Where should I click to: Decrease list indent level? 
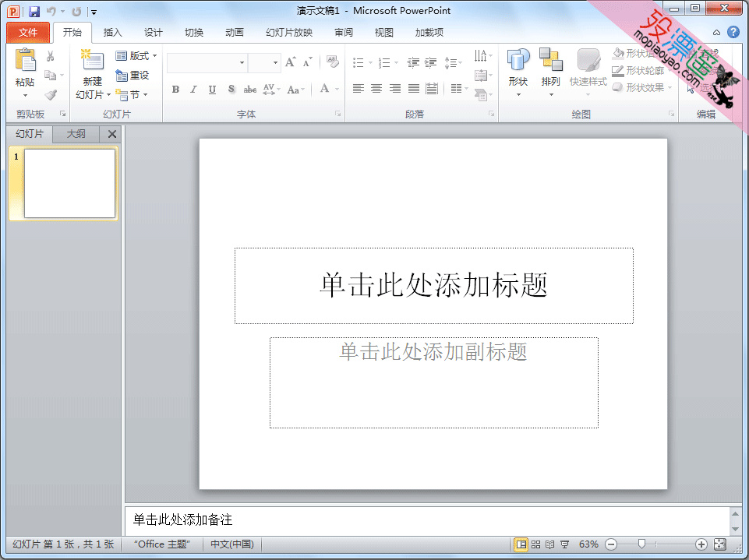pos(413,62)
